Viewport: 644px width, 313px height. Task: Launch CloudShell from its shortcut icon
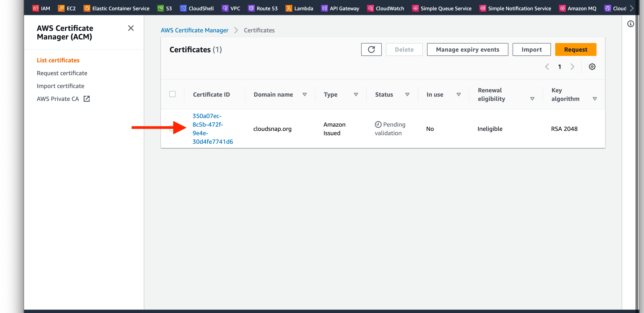pyautogui.click(x=183, y=8)
